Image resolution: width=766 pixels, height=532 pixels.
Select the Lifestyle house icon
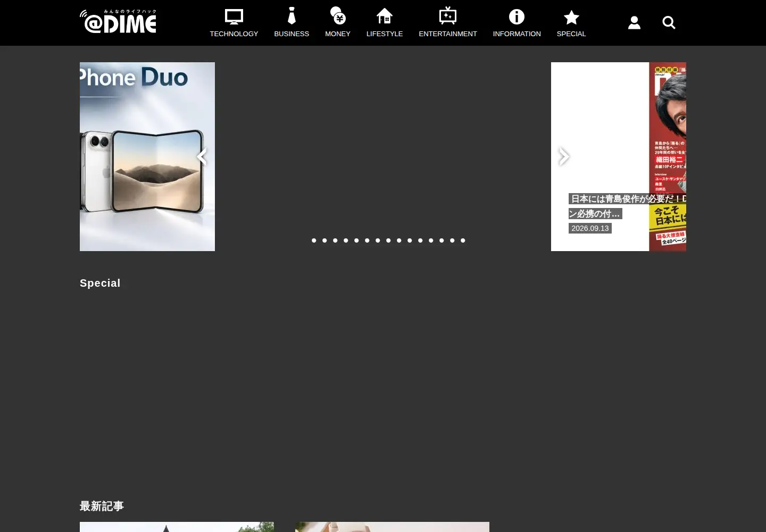[385, 16]
